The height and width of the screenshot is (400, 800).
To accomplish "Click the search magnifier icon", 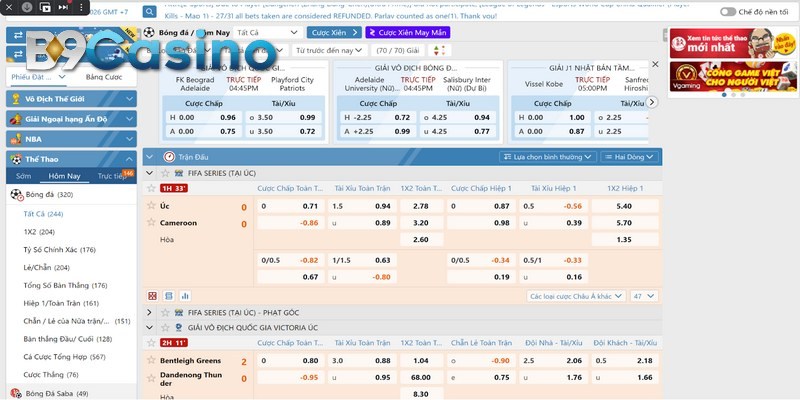I will pos(149,12).
